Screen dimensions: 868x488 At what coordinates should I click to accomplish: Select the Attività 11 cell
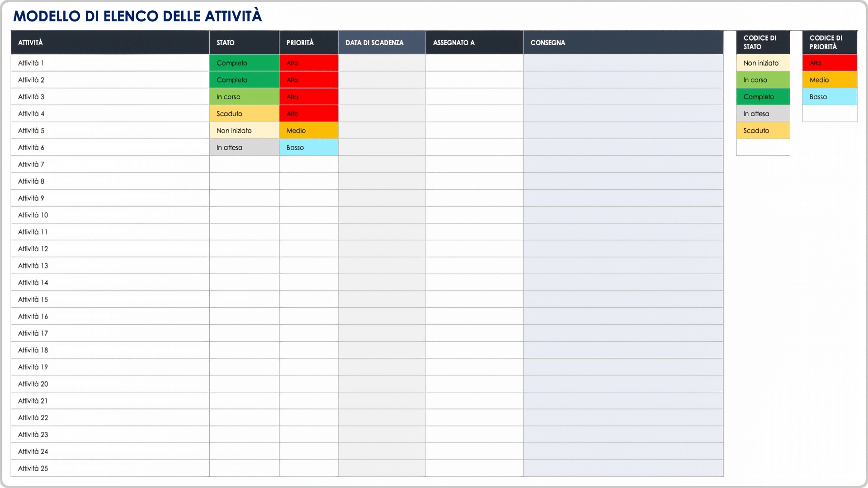pos(110,232)
